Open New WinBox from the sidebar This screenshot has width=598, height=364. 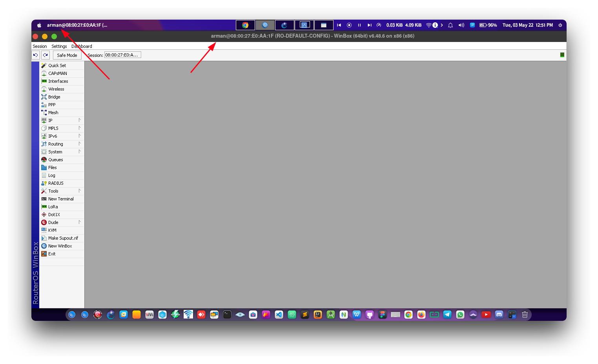point(60,246)
